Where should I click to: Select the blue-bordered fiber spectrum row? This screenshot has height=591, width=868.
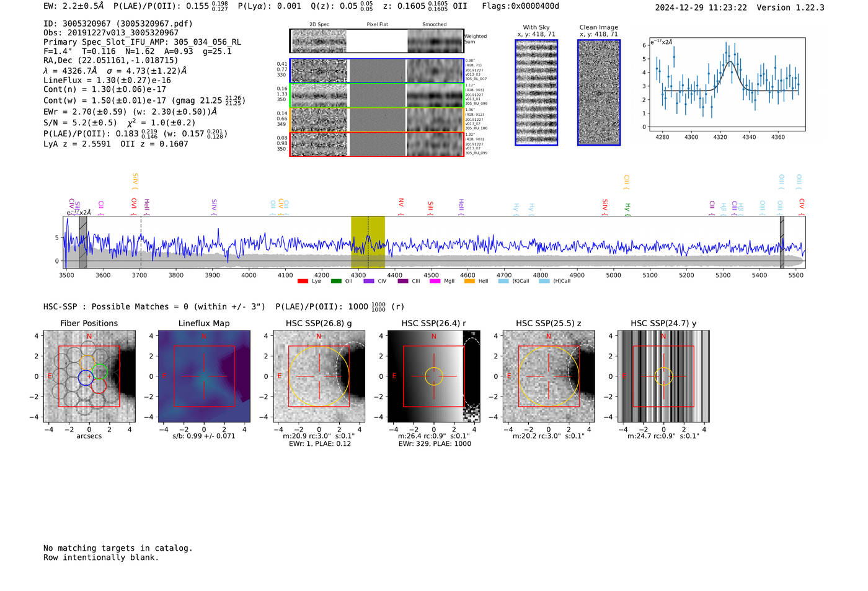coord(377,71)
